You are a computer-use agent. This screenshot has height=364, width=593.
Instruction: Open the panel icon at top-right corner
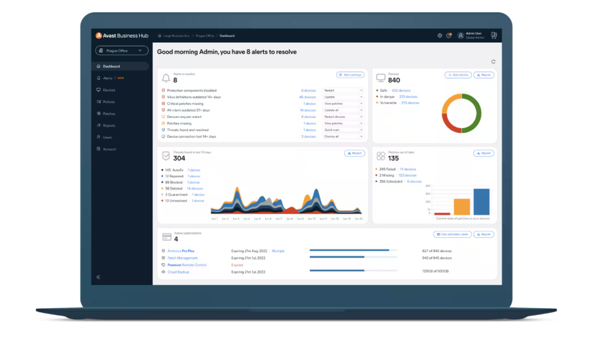point(494,35)
